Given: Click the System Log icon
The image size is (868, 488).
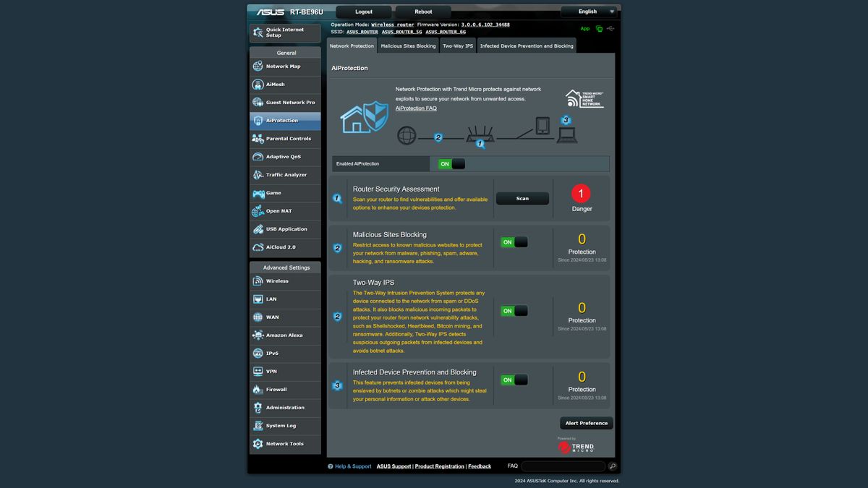Looking at the screenshot, I should coord(258,426).
